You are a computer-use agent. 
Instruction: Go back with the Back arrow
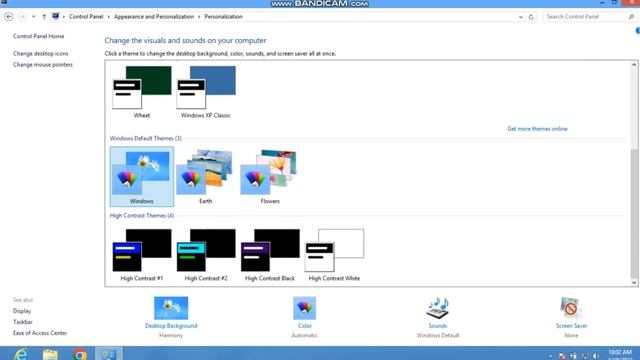[x=9, y=17]
